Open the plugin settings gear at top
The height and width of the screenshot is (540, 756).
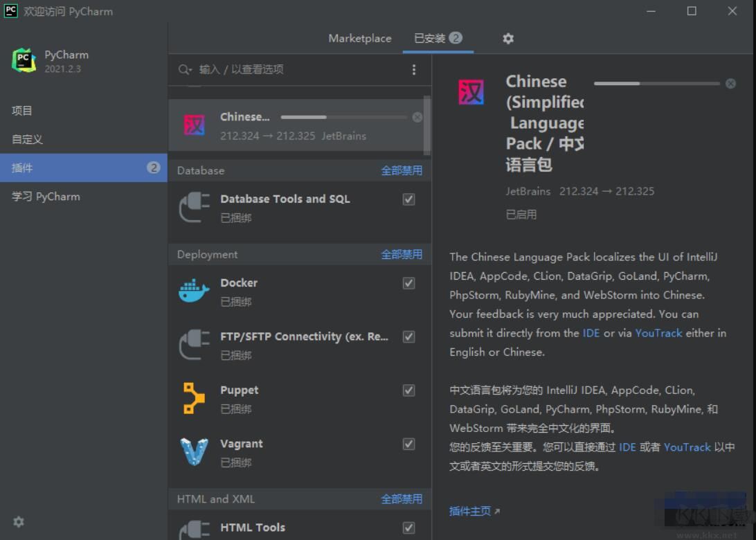[508, 38]
